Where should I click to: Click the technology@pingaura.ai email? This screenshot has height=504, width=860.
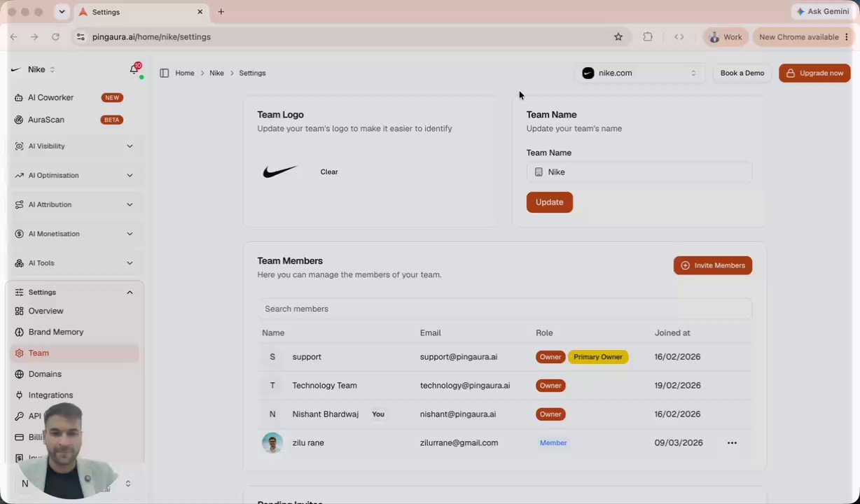point(465,386)
